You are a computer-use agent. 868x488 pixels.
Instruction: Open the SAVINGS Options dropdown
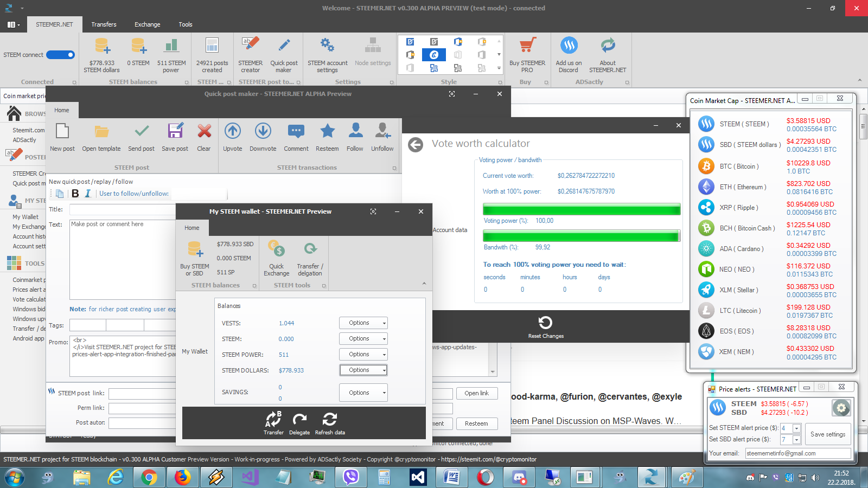pos(363,393)
